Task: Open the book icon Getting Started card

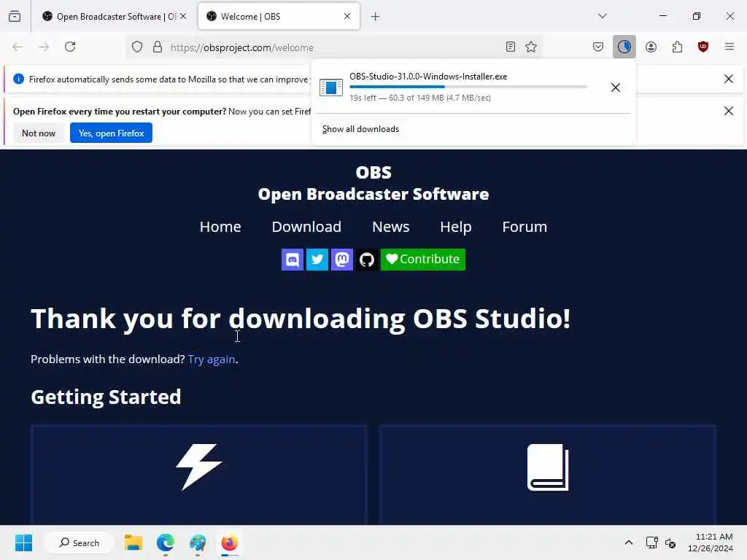Action: click(548, 475)
